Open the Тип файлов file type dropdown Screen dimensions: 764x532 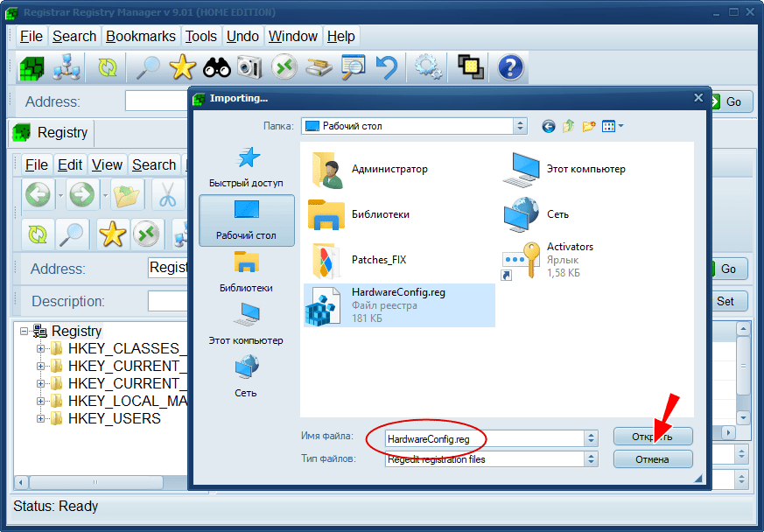click(592, 459)
